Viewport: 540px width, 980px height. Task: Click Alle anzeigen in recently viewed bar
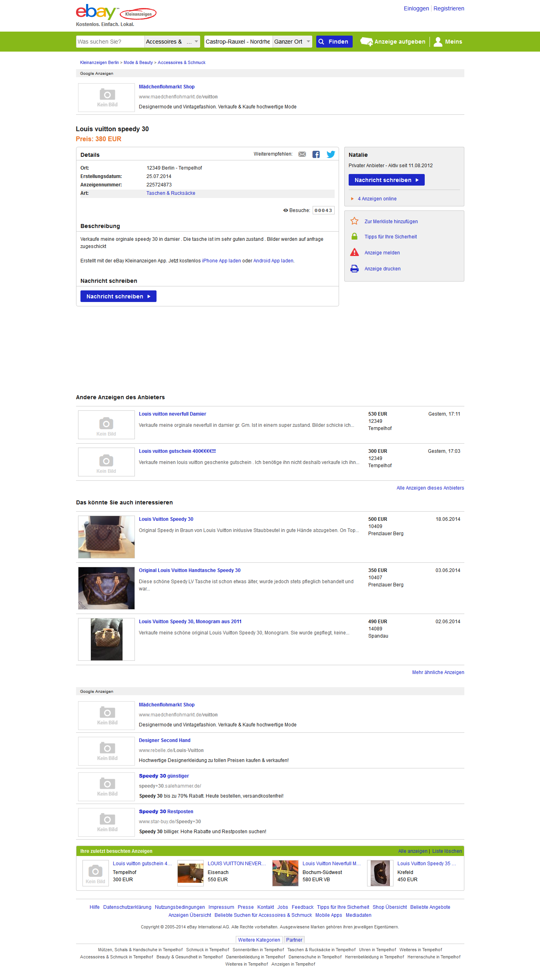point(413,851)
